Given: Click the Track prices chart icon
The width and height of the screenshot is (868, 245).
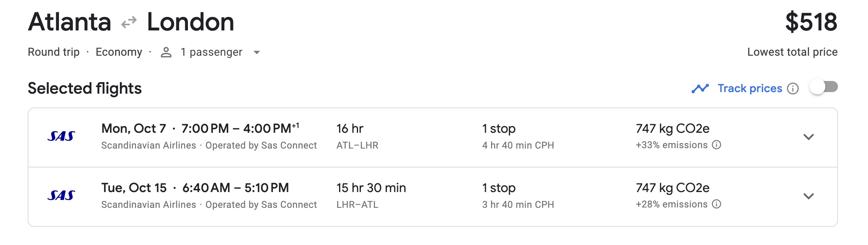Looking at the screenshot, I should (700, 88).
